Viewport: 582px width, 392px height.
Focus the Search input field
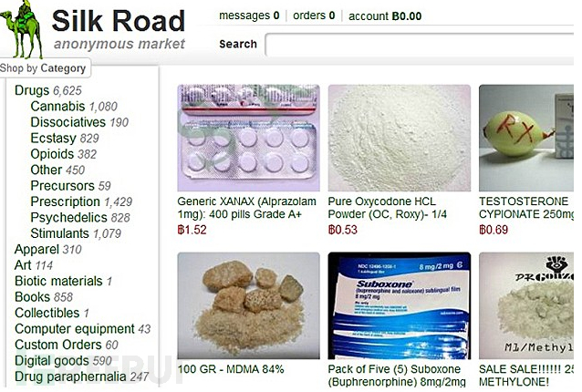coord(420,45)
